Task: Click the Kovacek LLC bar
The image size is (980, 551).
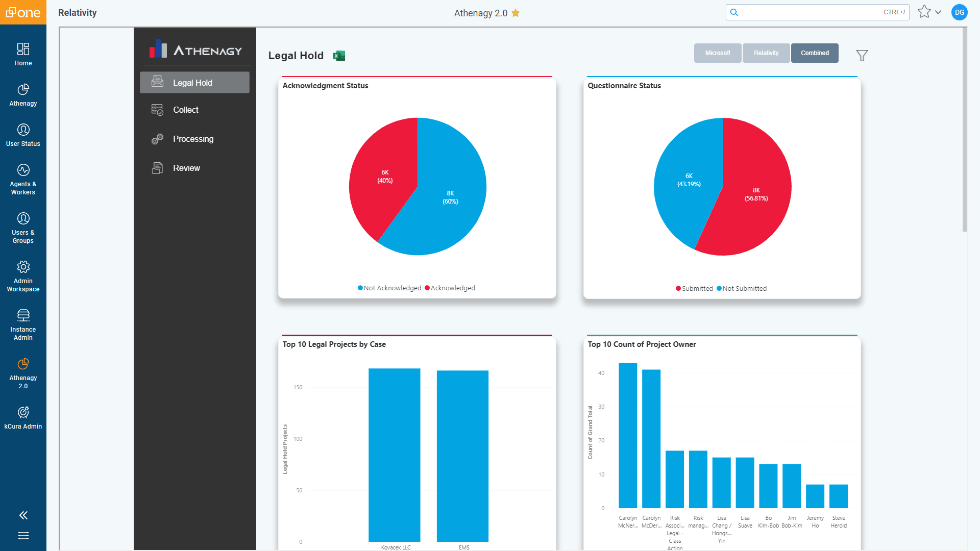Action: (x=395, y=455)
